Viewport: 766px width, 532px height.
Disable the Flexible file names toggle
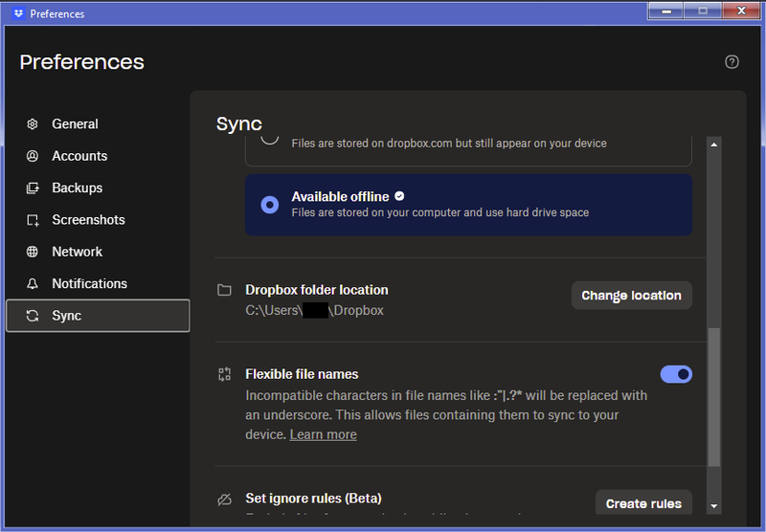pos(676,374)
